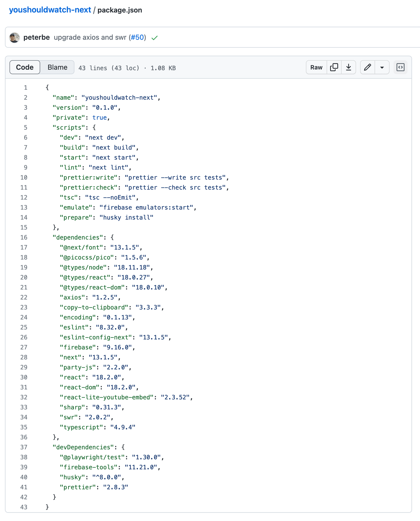Click the pencil edit file icon

pos(367,67)
